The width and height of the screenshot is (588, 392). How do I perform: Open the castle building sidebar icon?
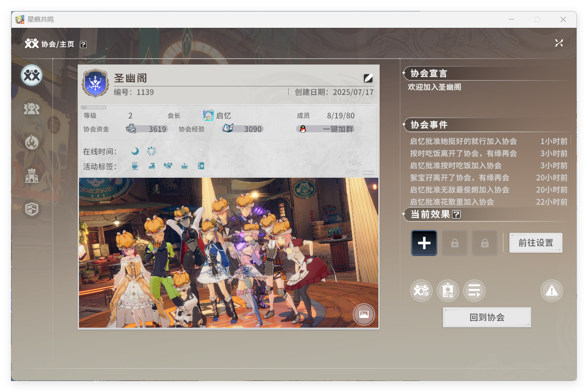[x=32, y=176]
